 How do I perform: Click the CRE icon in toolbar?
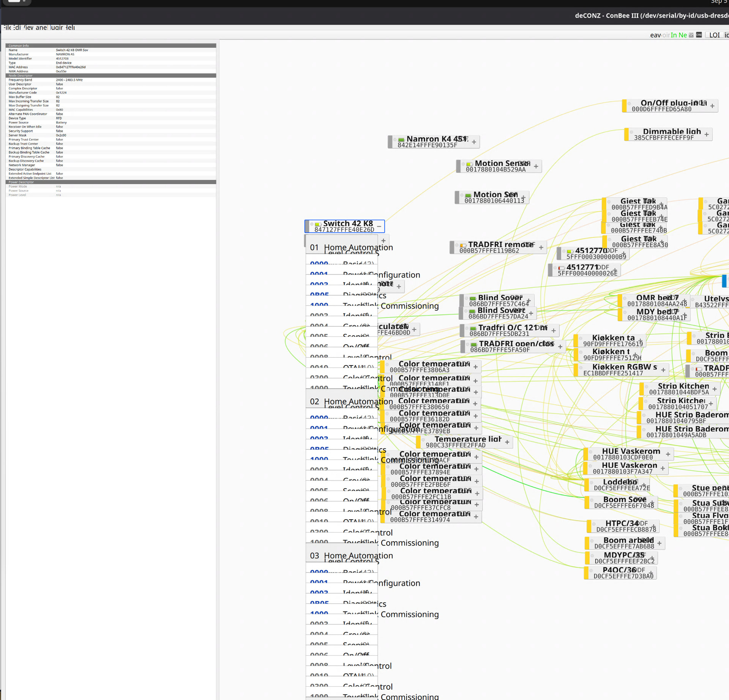[699, 35]
